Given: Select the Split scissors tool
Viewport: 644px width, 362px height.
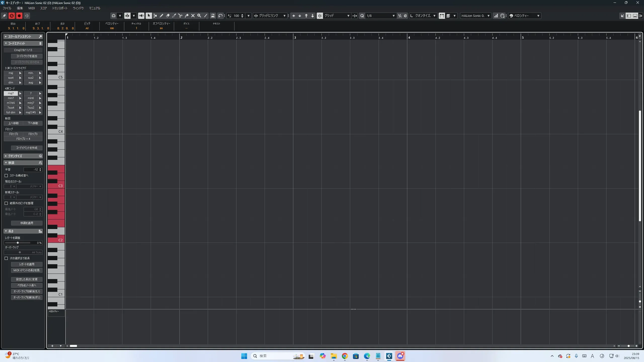Looking at the screenshot, I should pyautogui.click(x=180, y=16).
